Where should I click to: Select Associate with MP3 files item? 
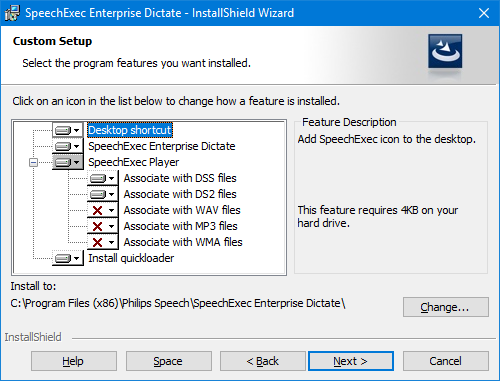coord(180,226)
